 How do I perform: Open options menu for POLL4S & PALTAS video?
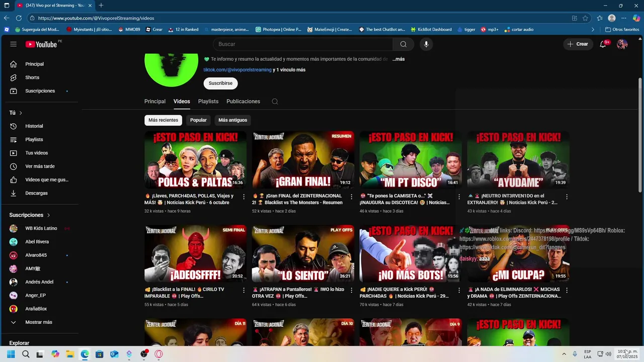coord(244,197)
